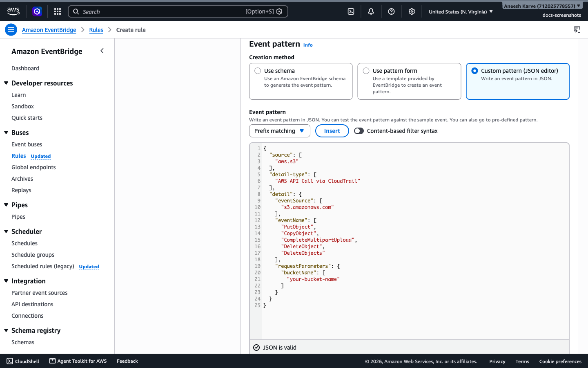Click the hexagon shortcut icon beside AWS logo
588x368 pixels.
37,11
